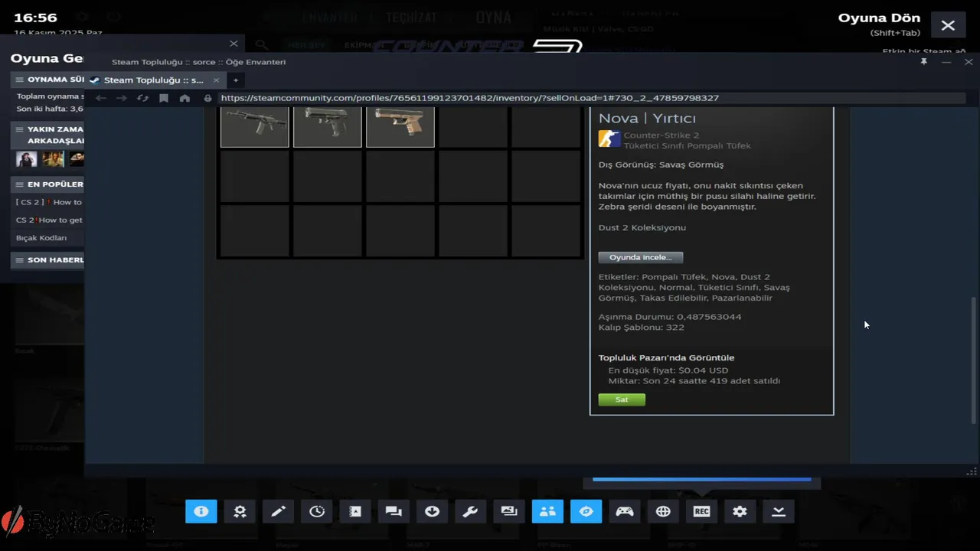
Task: Open the achievements ribbon icon in the overlay bar
Action: (x=240, y=511)
